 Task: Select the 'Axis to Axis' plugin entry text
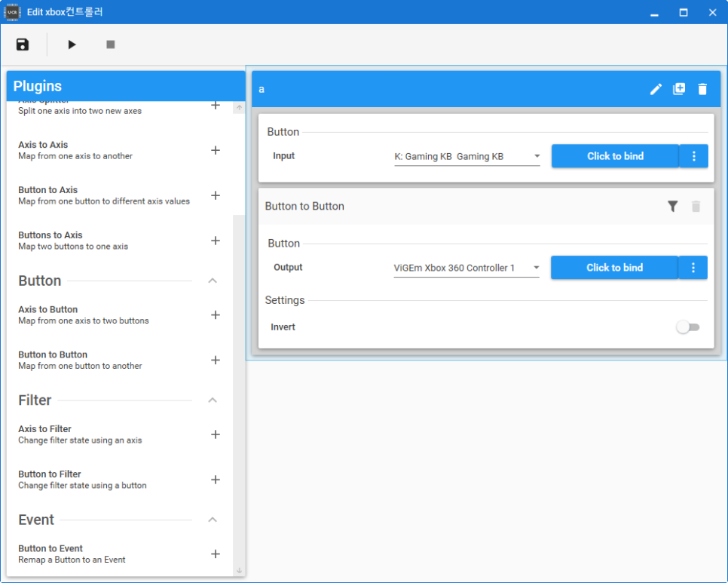click(x=75, y=150)
